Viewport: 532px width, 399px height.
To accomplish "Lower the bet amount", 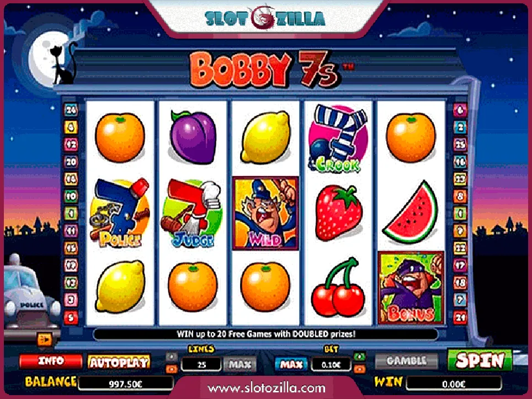I will [360, 369].
